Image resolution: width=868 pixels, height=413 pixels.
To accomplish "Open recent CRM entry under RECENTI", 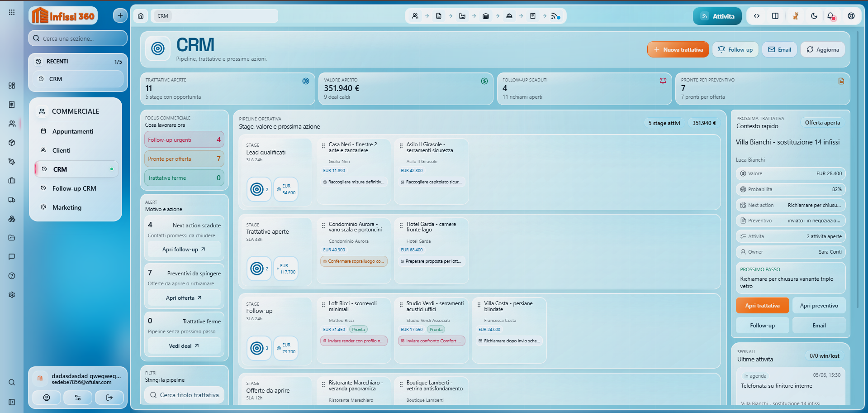I will pyautogui.click(x=78, y=79).
